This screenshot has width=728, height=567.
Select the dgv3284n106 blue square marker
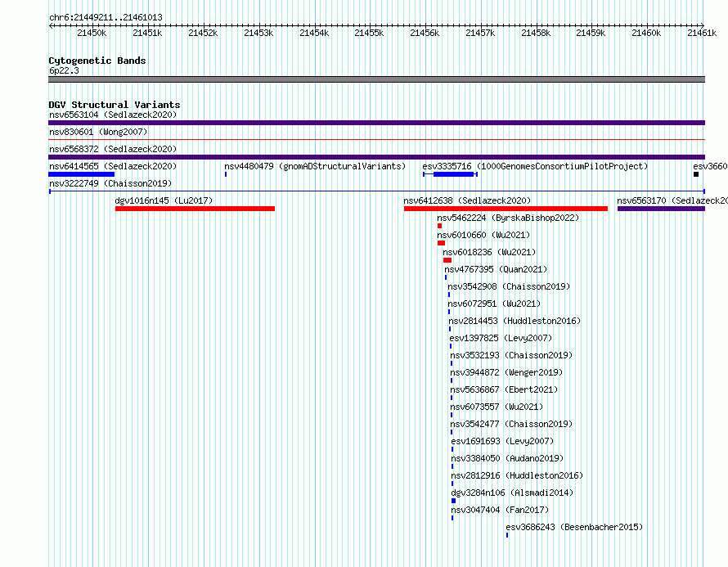(454, 501)
